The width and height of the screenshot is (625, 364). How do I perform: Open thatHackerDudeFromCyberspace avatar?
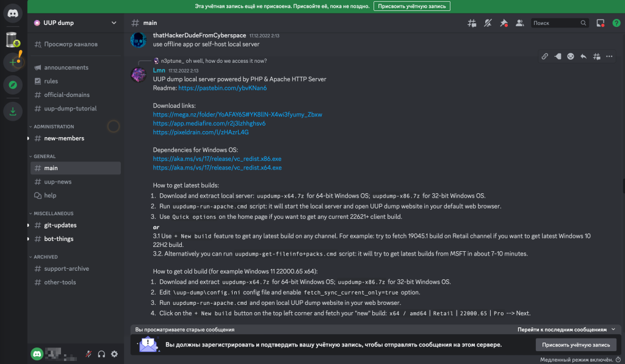point(139,40)
